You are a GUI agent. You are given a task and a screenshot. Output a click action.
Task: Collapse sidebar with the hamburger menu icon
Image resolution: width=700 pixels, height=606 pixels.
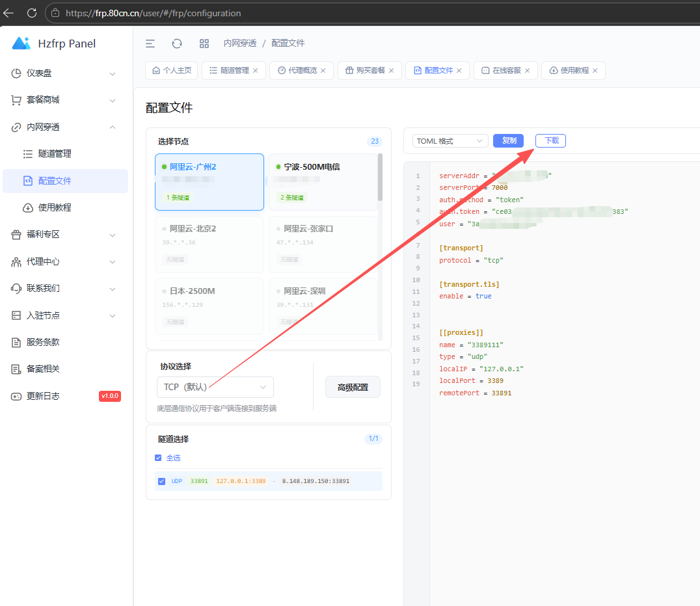pyautogui.click(x=150, y=44)
